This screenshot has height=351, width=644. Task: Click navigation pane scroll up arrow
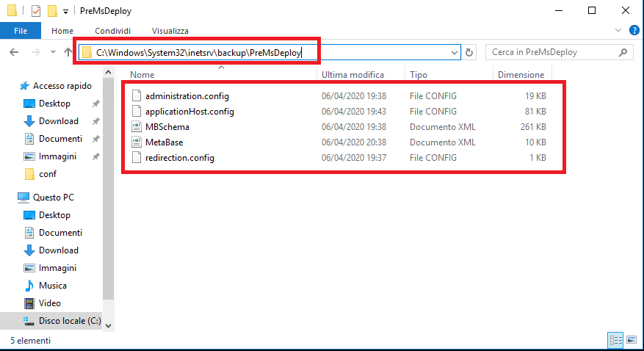[109, 72]
